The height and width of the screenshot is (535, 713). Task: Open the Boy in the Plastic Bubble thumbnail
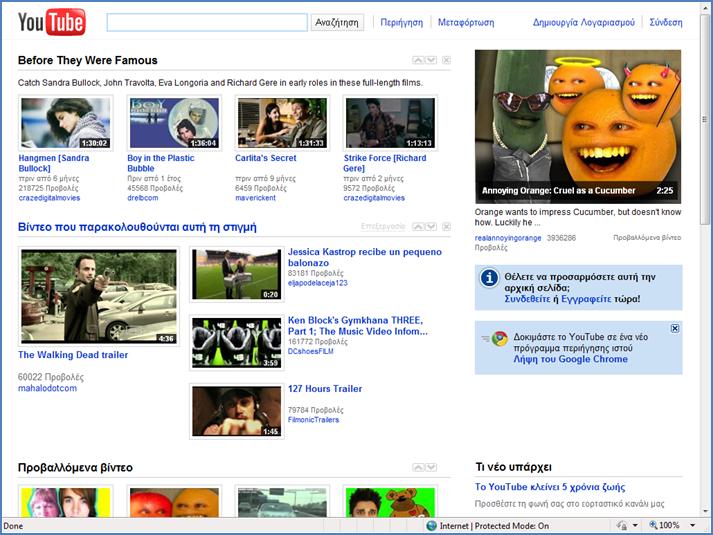click(x=174, y=123)
